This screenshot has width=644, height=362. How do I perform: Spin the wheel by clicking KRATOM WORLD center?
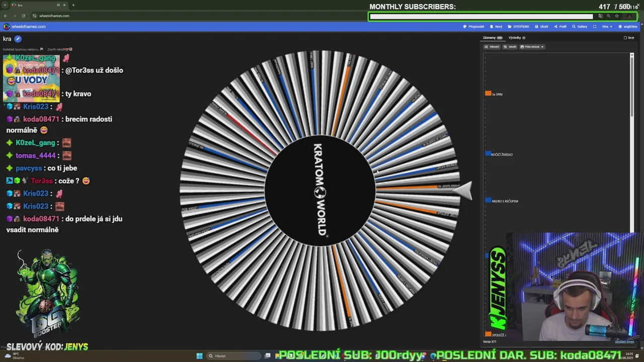(x=320, y=191)
